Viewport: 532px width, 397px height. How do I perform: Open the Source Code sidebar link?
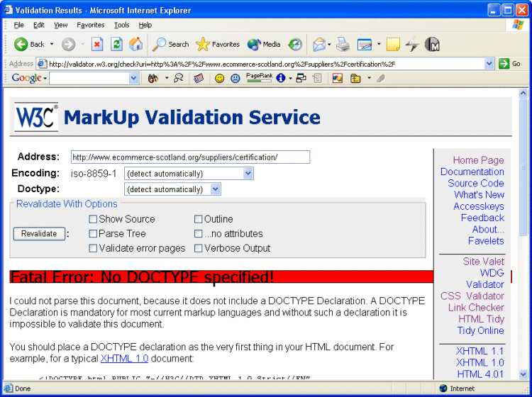point(476,184)
